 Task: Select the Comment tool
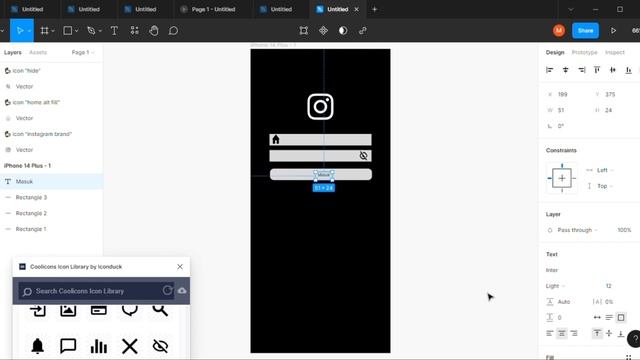(x=173, y=31)
